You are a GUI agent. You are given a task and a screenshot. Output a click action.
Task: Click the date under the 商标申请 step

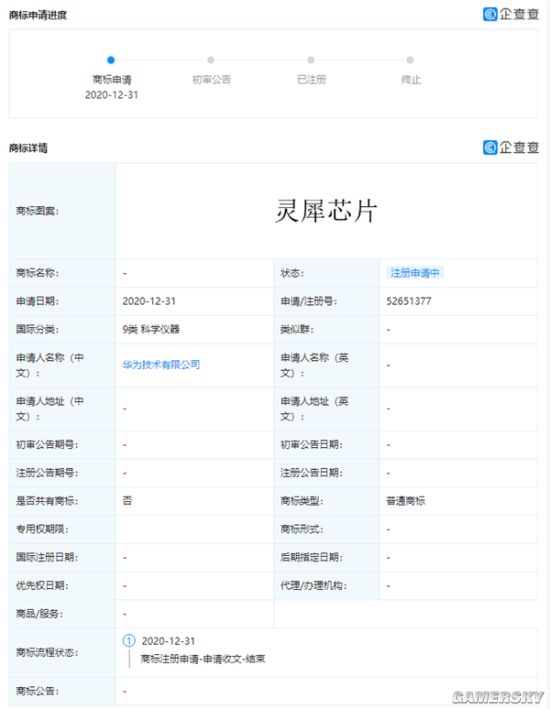pyautogui.click(x=111, y=95)
